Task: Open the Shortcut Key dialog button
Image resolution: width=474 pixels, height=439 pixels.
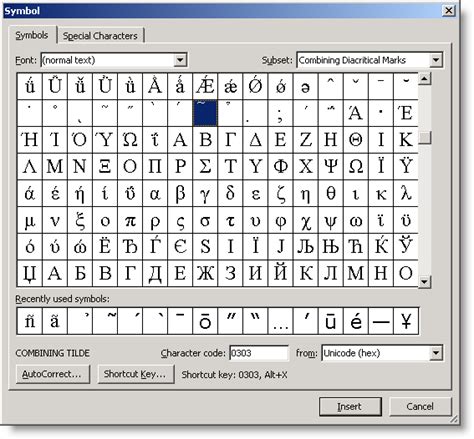Action: coord(136,374)
